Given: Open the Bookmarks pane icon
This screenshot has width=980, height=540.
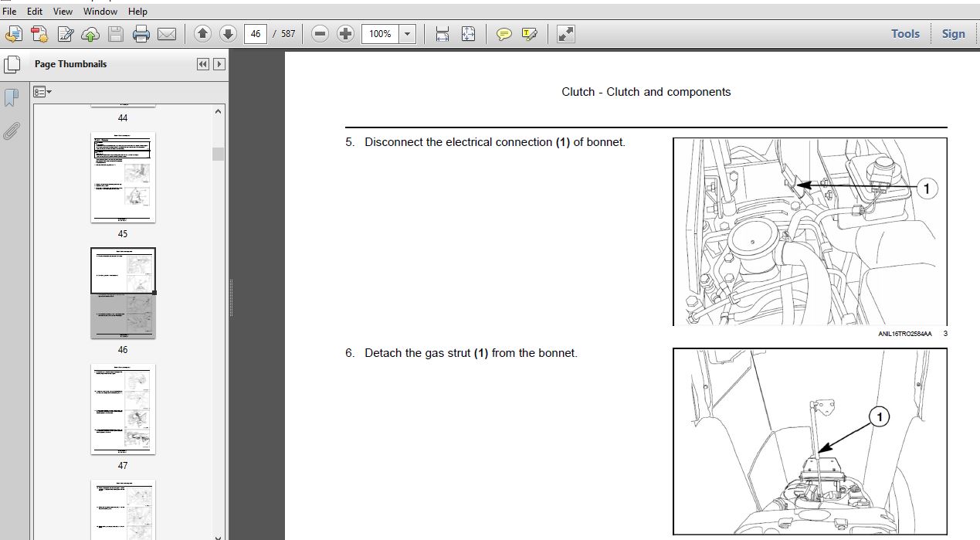Looking at the screenshot, I should [12, 98].
